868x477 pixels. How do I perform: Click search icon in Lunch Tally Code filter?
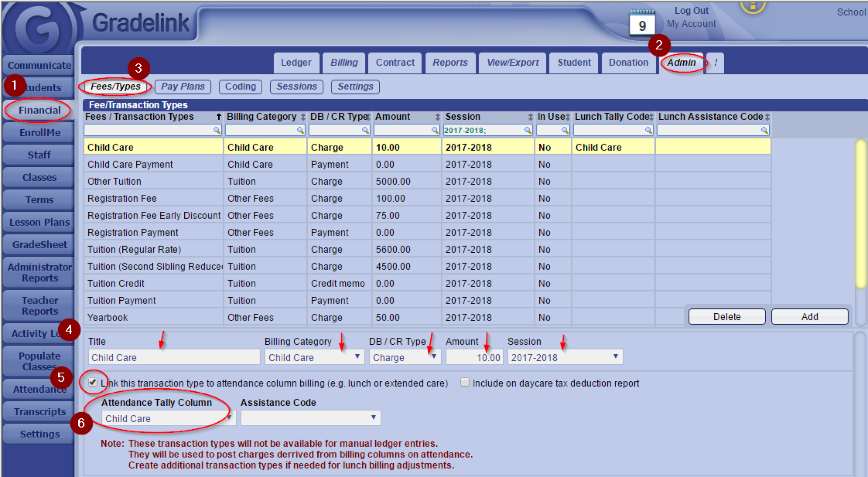click(x=648, y=130)
